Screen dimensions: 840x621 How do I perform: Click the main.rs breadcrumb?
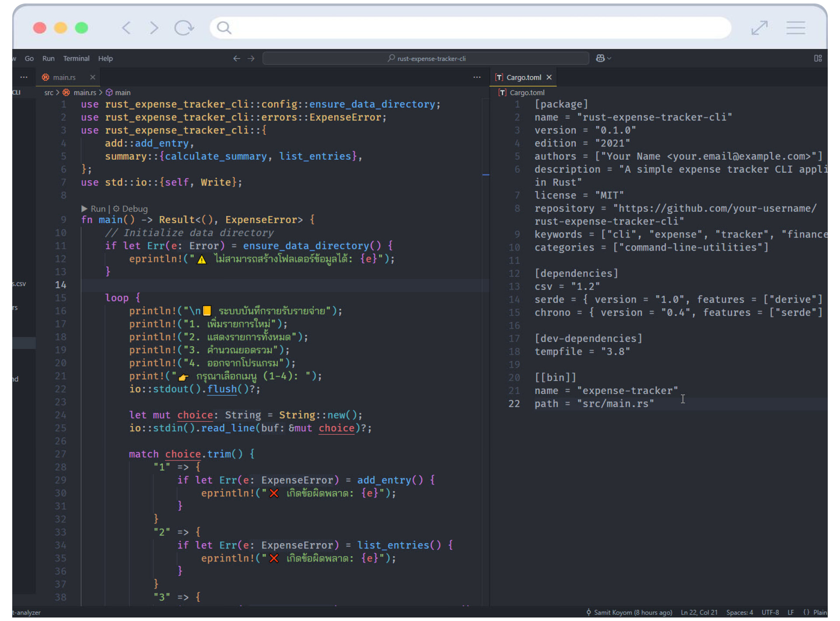point(84,93)
